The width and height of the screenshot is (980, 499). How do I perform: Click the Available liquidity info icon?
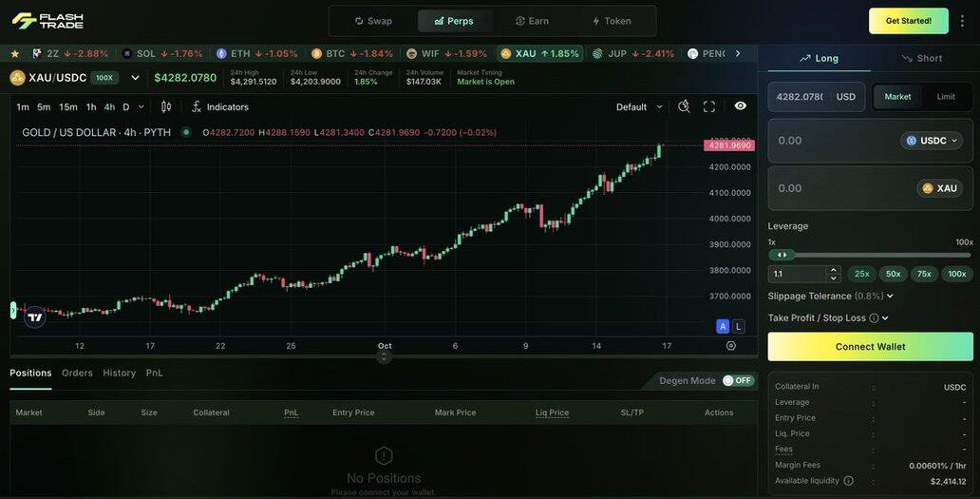[848, 481]
